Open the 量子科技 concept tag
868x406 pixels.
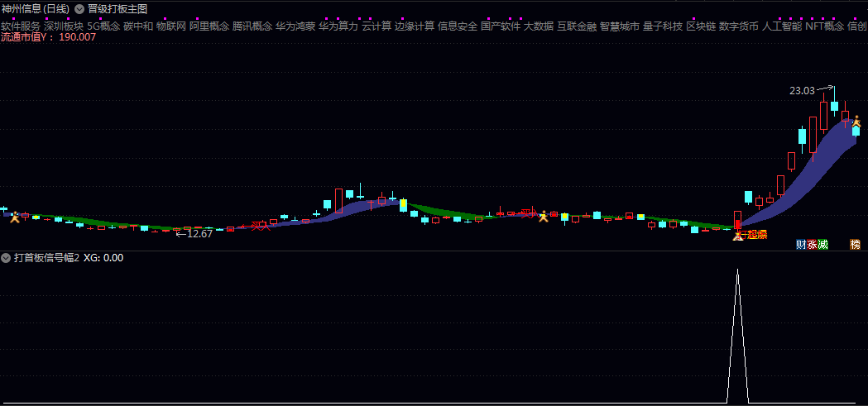663,26
